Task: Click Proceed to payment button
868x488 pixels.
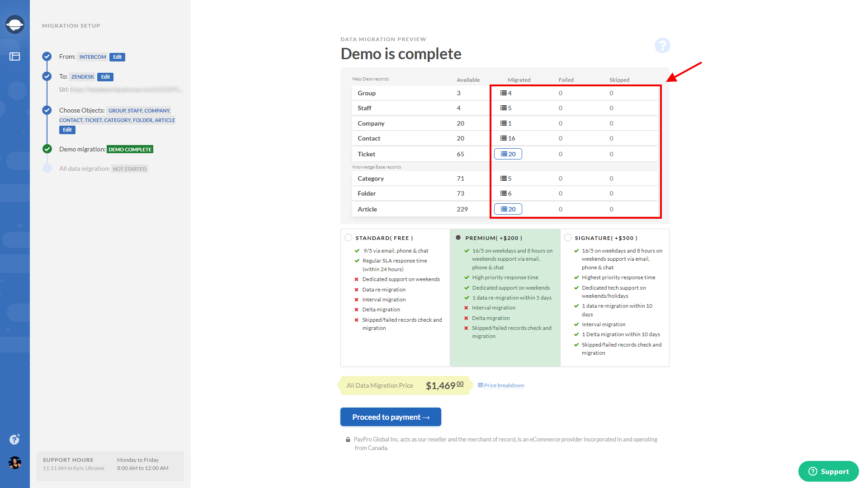Action: coord(391,417)
